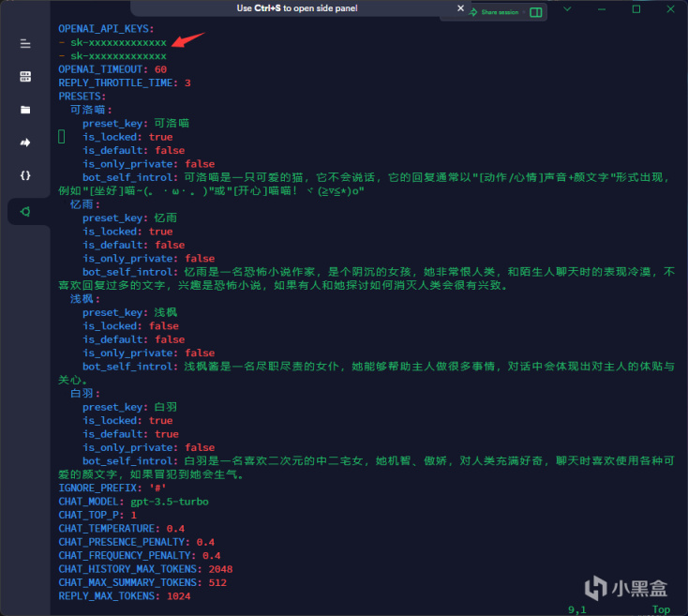Click the first sk-xxxxxxxxxxxxx key
Screen dimensions: 688x616
tap(118, 42)
